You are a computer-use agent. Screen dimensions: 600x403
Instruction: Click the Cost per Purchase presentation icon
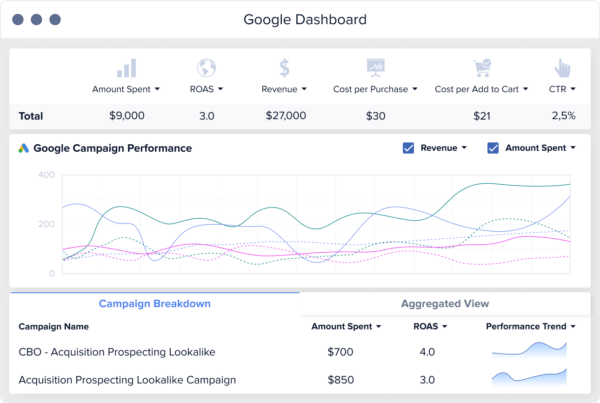[375, 68]
